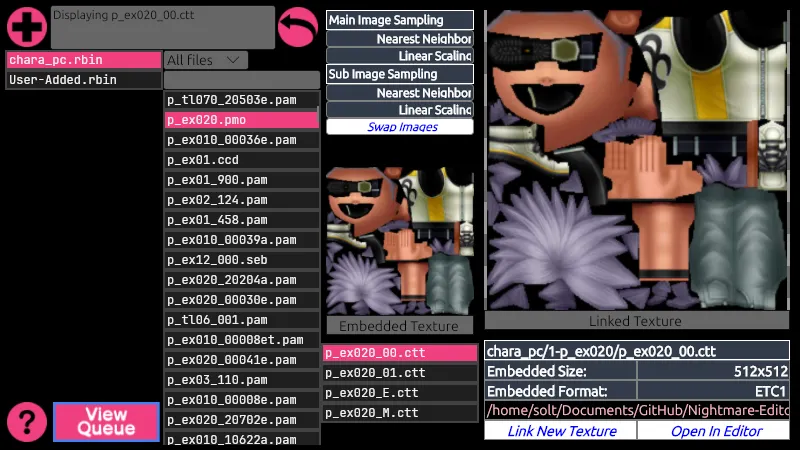
Task: Click the View Queue button
Action: [106, 421]
